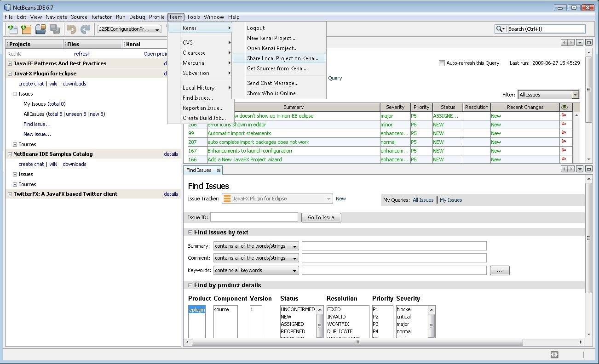The width and height of the screenshot is (599, 364).
Task: Open the Tools menu
Action: click(x=193, y=17)
